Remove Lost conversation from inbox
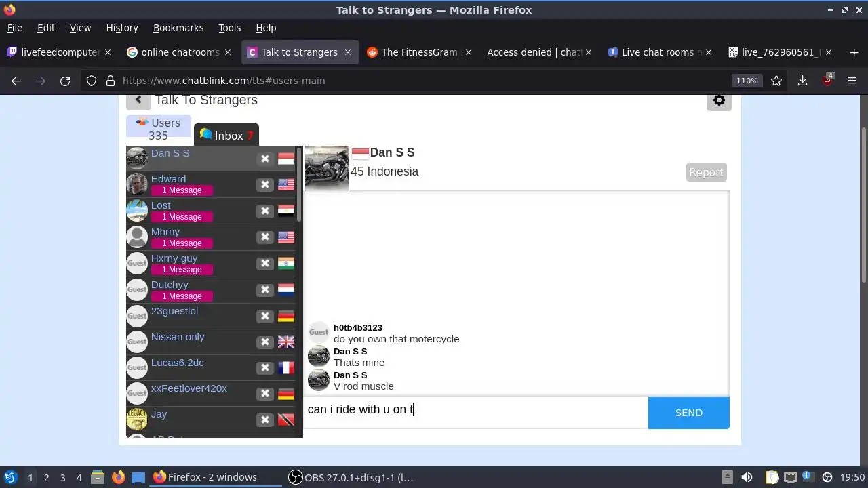The image size is (868, 488). coord(265,211)
